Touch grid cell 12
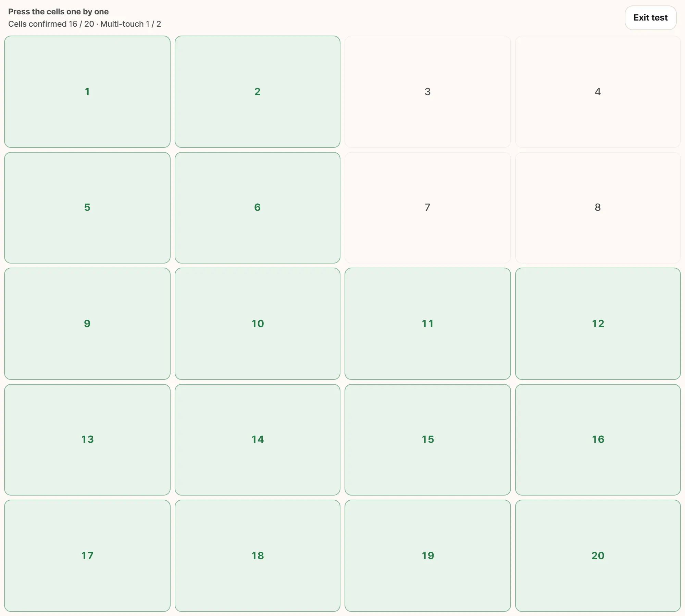Screen dimensions: 685x616 pos(598,324)
